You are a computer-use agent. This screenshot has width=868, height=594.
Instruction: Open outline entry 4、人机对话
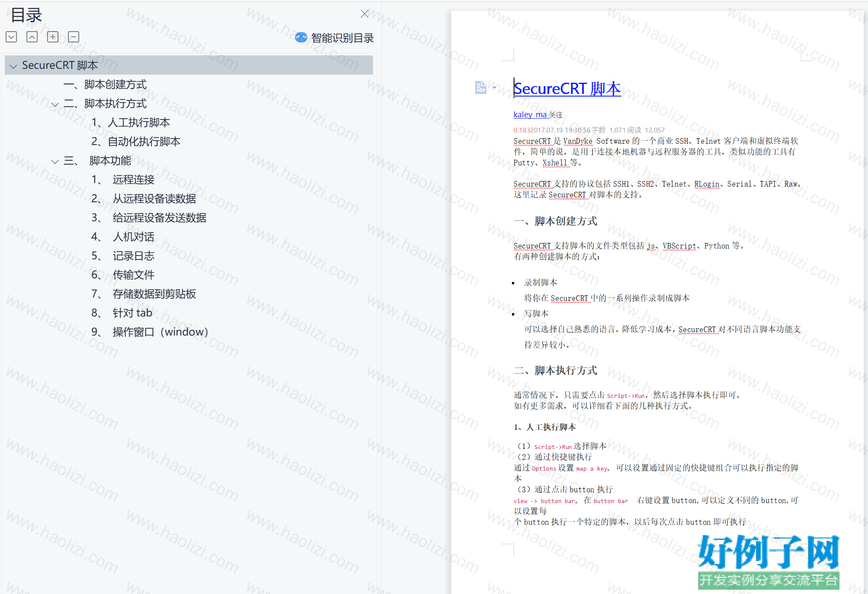coord(123,237)
